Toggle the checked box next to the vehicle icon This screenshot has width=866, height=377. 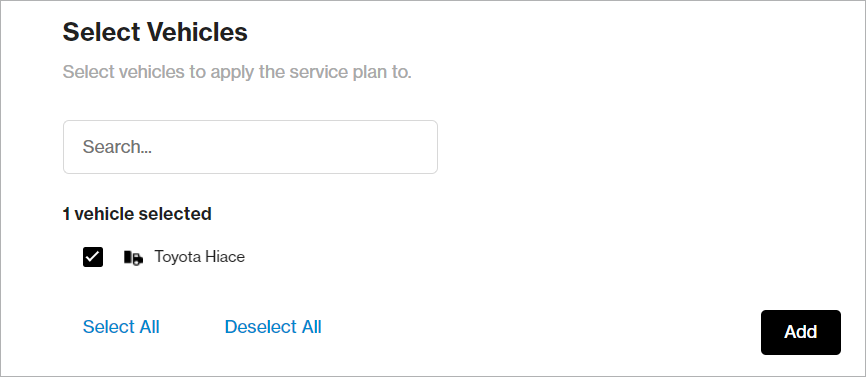coord(93,257)
